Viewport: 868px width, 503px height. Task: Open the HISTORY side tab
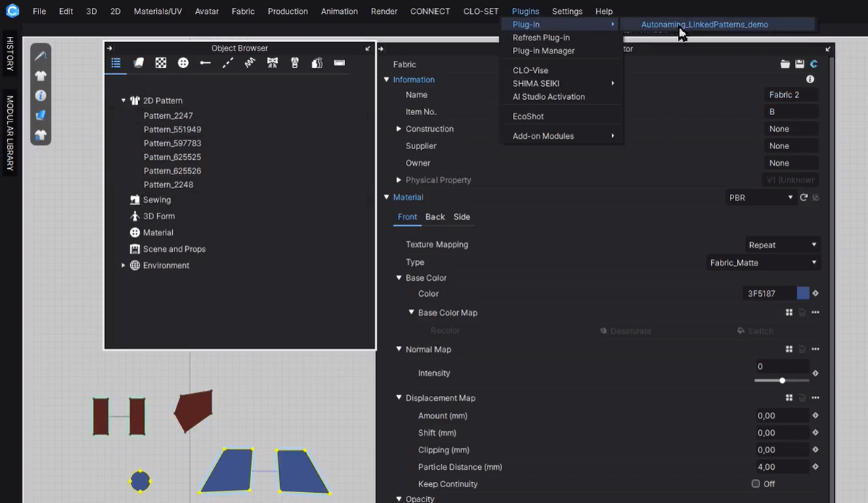click(10, 54)
